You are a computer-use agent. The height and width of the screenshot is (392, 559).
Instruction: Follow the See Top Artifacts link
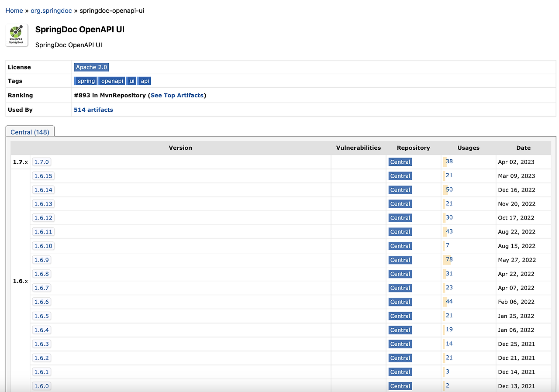[177, 95]
